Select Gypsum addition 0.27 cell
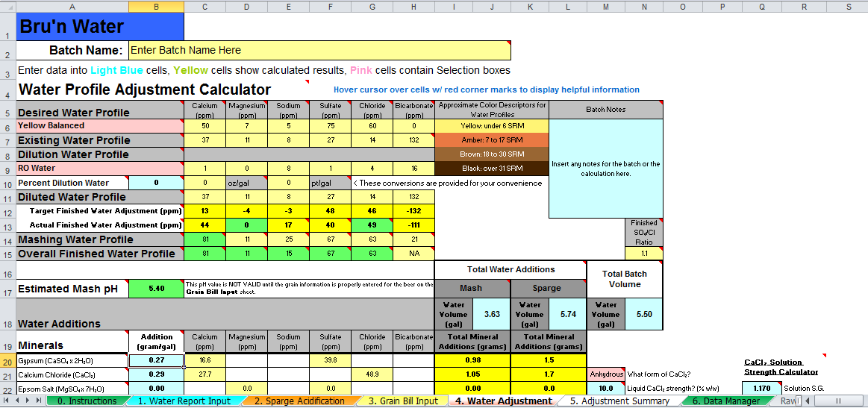 [x=156, y=360]
